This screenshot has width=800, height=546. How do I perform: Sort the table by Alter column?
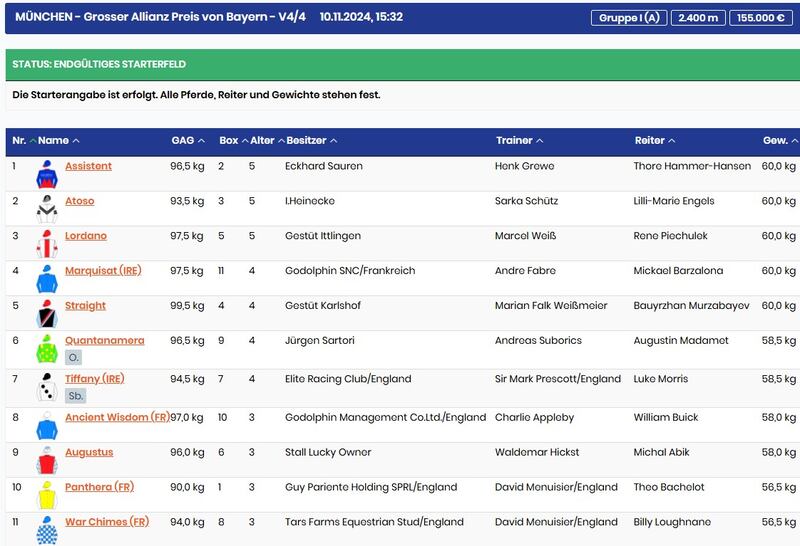click(267, 140)
